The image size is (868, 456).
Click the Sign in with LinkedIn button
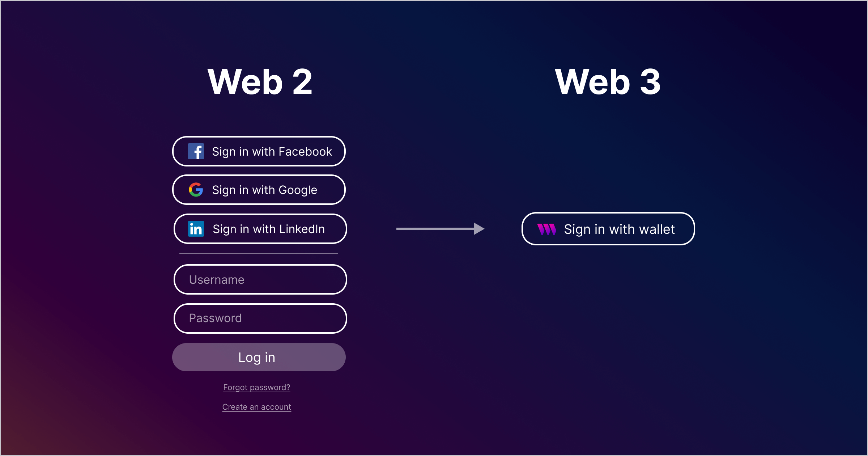pyautogui.click(x=259, y=228)
